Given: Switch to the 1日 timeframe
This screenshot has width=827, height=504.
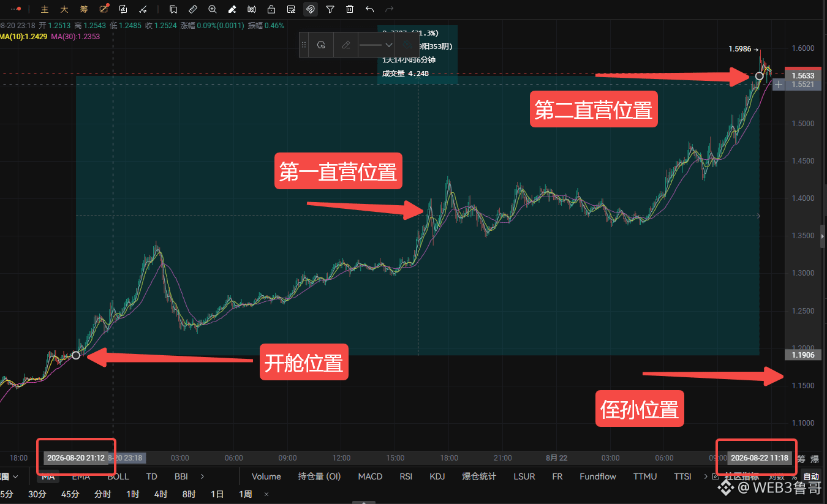Looking at the screenshot, I should 217,494.
